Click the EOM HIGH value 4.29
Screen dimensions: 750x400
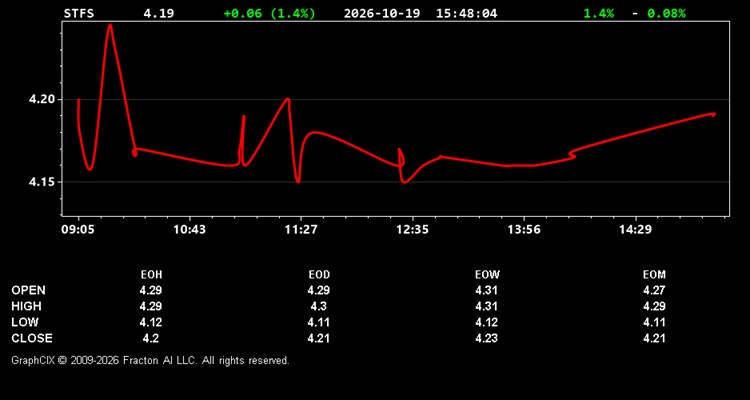pos(654,306)
